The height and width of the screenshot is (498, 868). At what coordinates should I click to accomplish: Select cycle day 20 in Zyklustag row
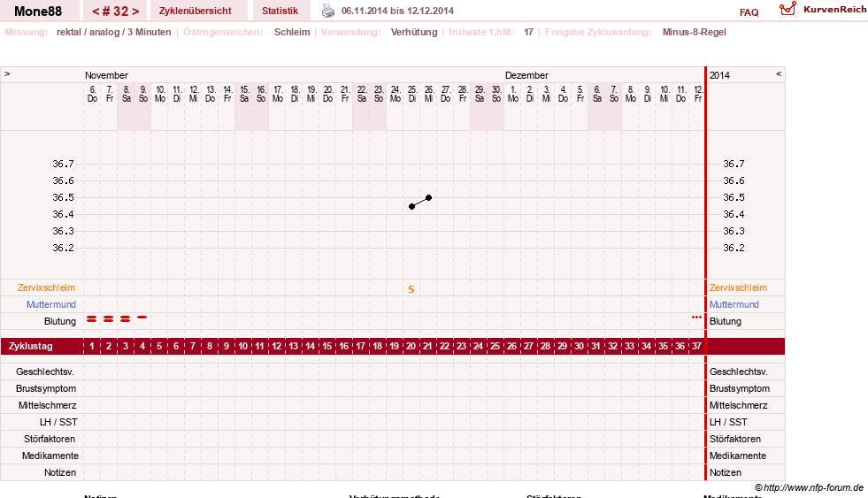pyautogui.click(x=411, y=346)
